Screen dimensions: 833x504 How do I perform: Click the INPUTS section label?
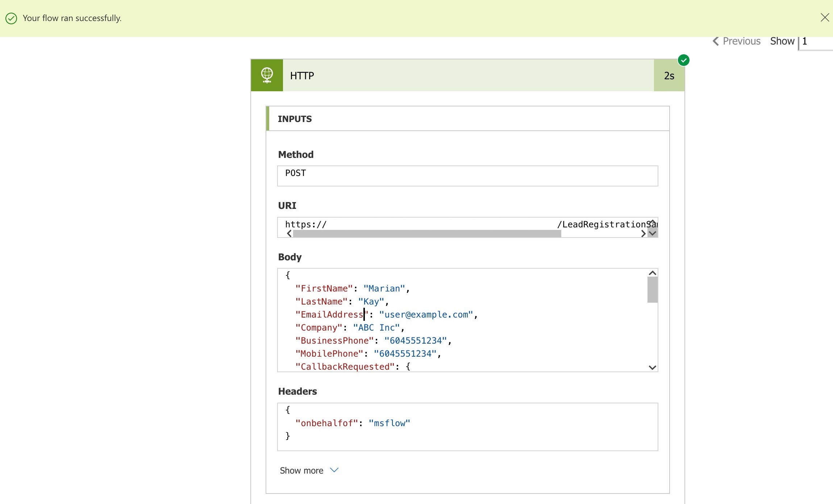click(x=295, y=119)
